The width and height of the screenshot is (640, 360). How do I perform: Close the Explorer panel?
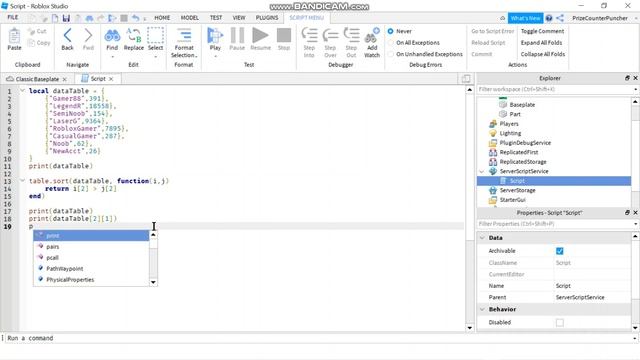click(x=635, y=78)
